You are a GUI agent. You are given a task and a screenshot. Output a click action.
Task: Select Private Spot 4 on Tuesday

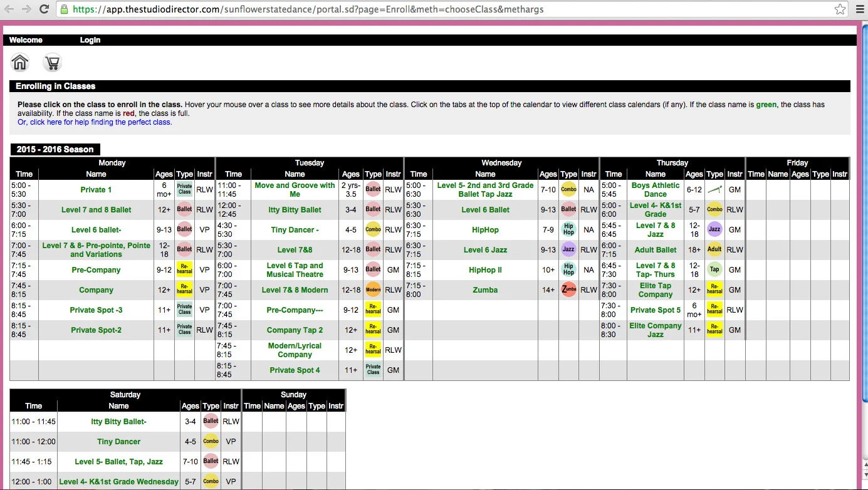pyautogui.click(x=295, y=370)
